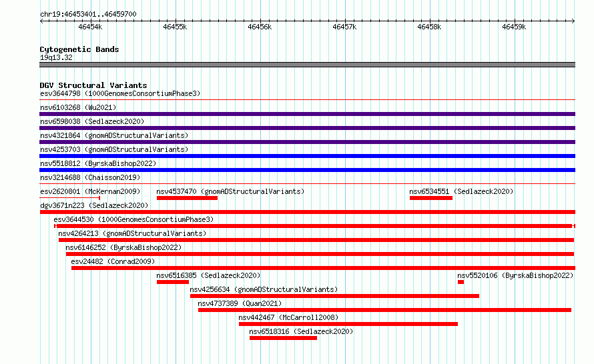Image resolution: width=594 pixels, height=364 pixels.
Task: Click the red bar under nsv6534551
Action: click(431, 198)
